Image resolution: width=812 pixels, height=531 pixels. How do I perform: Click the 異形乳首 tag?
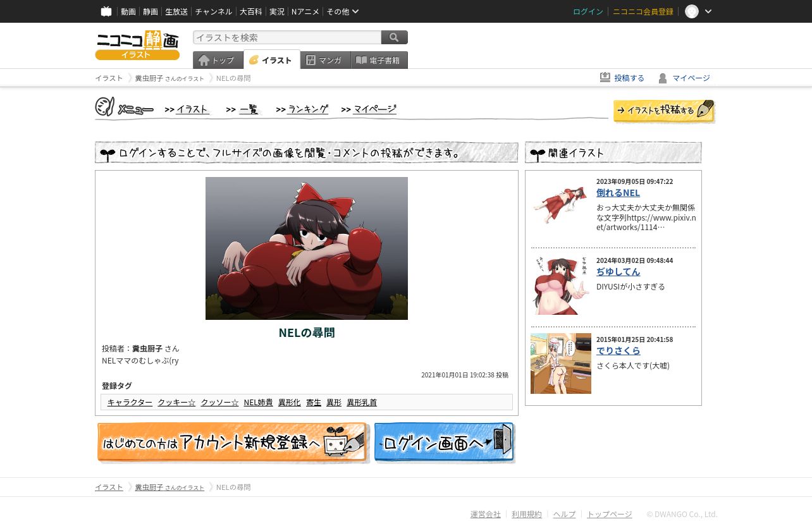(362, 403)
